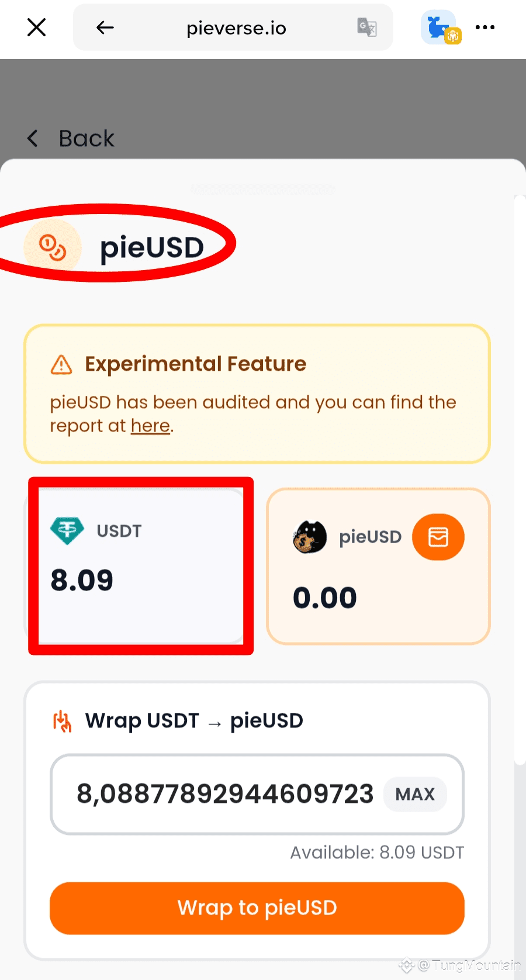Image resolution: width=526 pixels, height=980 pixels.
Task: Open the page translate icon
Action: 367,27
